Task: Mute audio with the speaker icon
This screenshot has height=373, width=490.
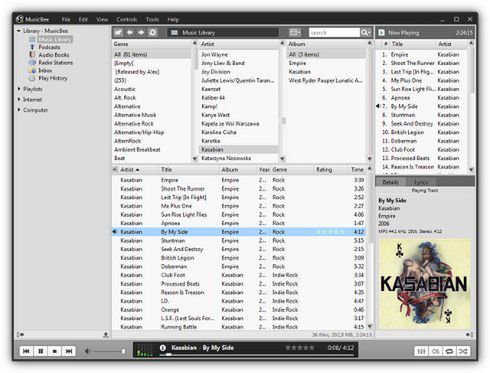Action: point(87,351)
